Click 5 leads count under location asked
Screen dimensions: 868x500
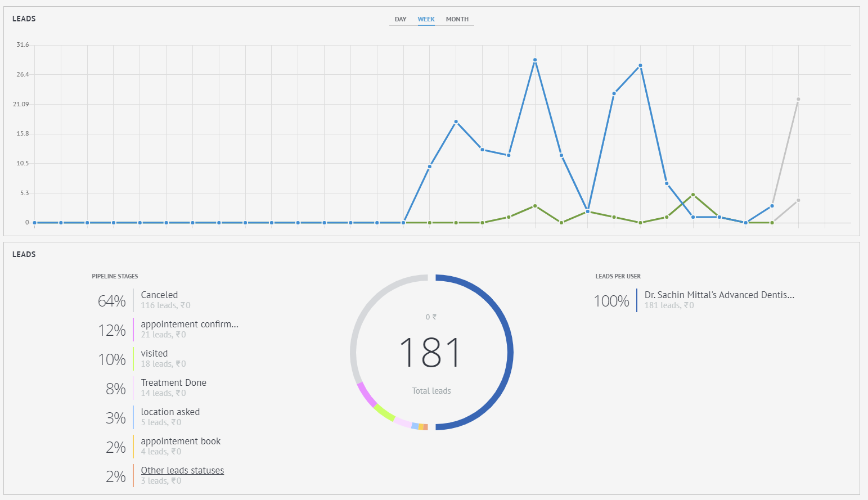tap(161, 422)
